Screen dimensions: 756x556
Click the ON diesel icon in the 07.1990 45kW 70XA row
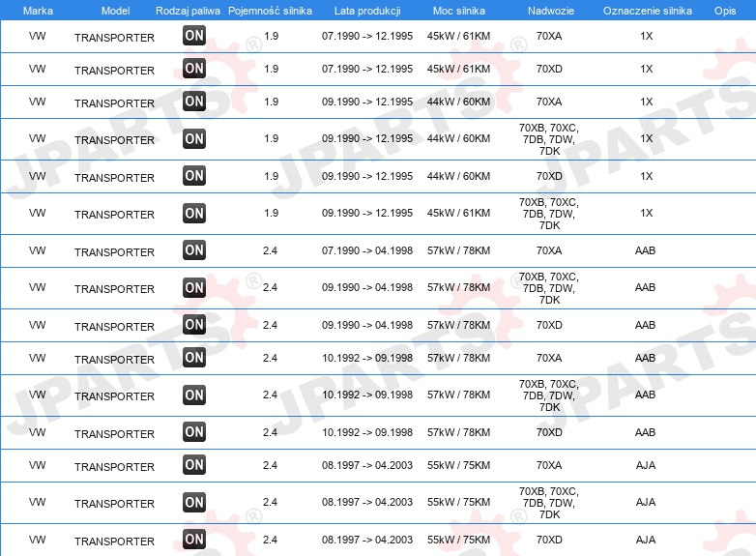[194, 35]
